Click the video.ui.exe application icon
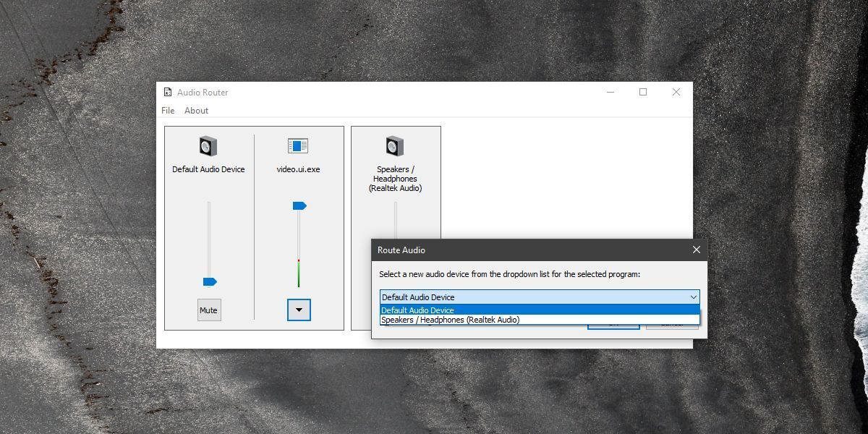Image resolution: width=868 pixels, height=434 pixels. click(x=298, y=146)
